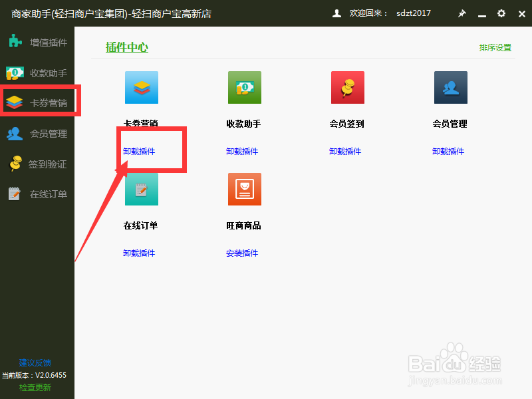Open the 旺商商品 plugin icon
532x399 pixels.
coord(244,189)
